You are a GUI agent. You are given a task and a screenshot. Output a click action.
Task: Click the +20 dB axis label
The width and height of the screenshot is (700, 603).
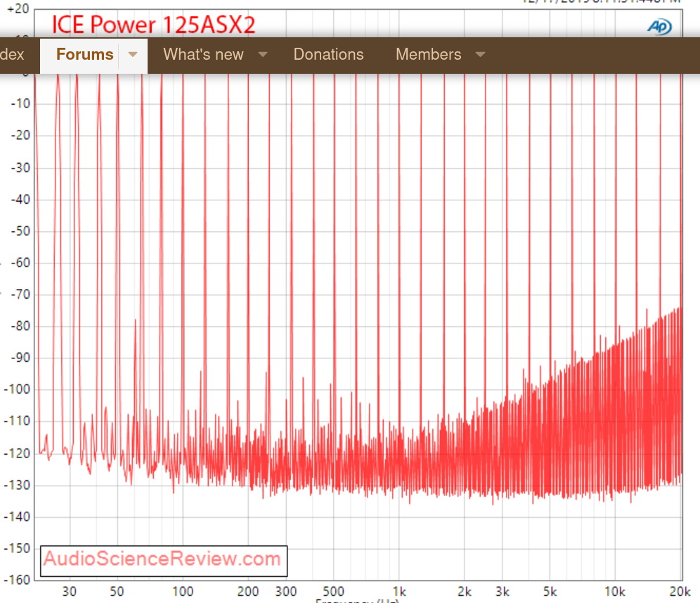pyautogui.click(x=18, y=8)
